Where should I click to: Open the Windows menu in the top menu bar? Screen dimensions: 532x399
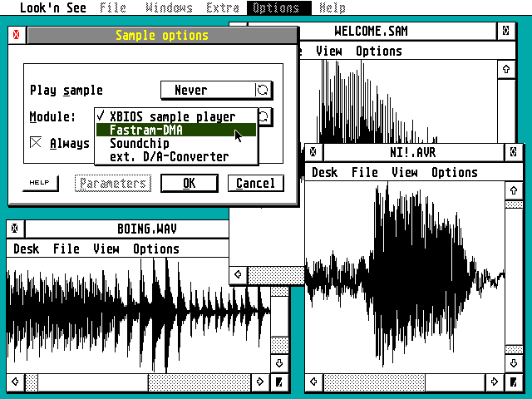click(x=168, y=7)
